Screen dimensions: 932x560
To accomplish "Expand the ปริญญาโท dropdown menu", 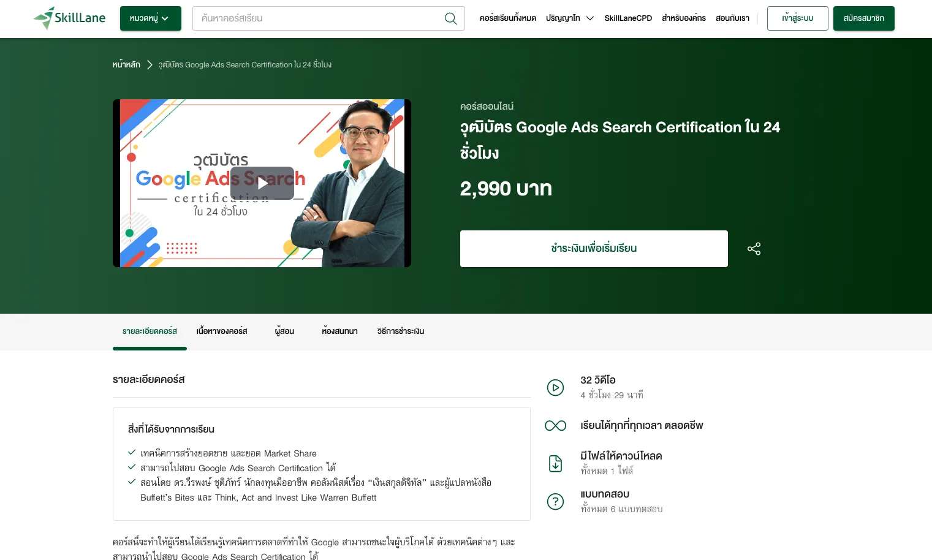I will point(570,18).
